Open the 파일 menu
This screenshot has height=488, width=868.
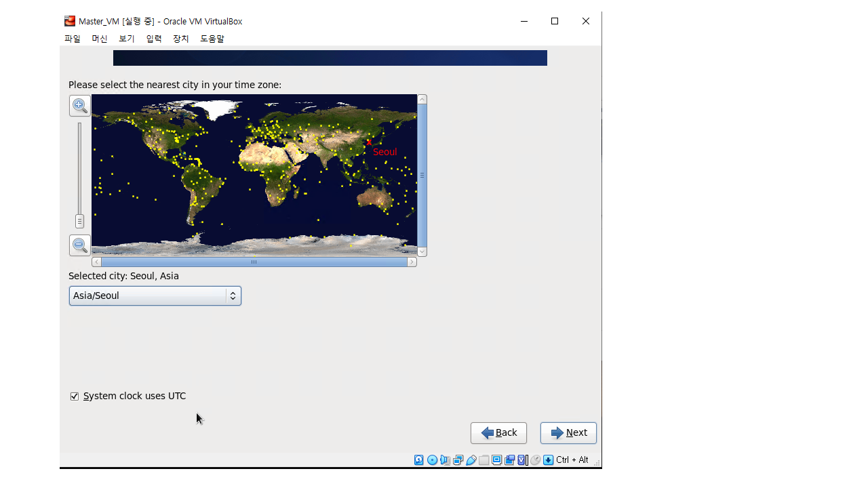[73, 39]
